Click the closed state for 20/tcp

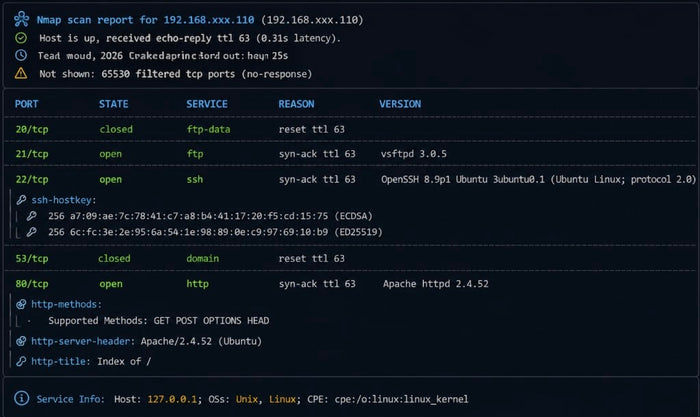116,129
